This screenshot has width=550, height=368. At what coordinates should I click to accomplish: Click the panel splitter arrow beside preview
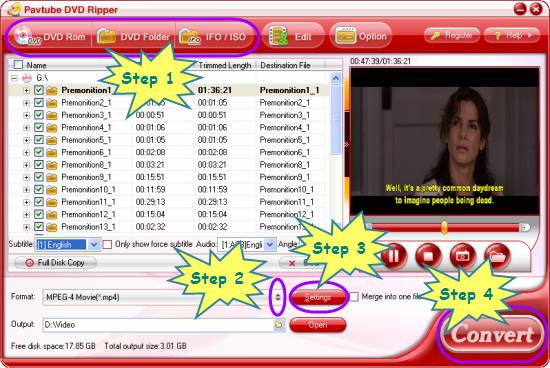pos(347,144)
